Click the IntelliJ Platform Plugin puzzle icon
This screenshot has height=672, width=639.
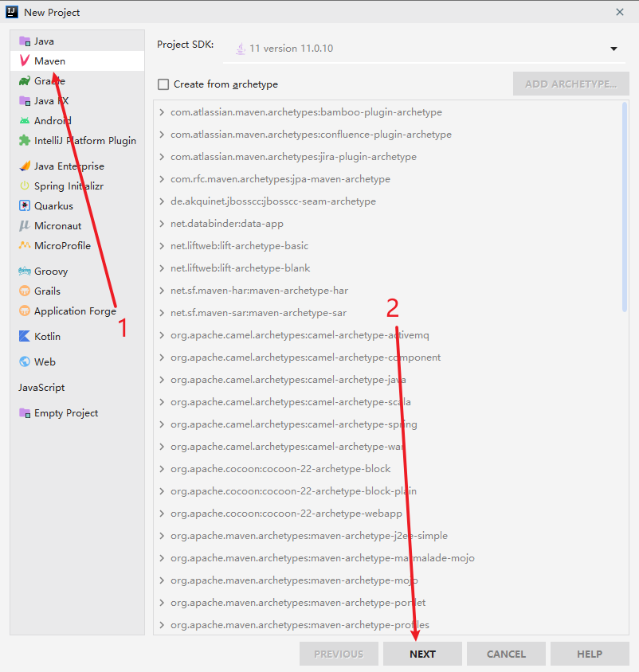click(x=25, y=141)
